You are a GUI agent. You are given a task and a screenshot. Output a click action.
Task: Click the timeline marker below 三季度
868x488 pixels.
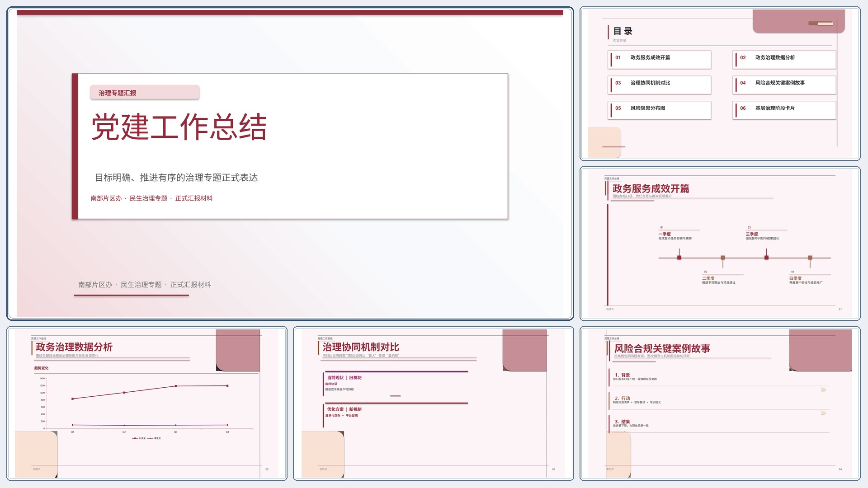(766, 258)
